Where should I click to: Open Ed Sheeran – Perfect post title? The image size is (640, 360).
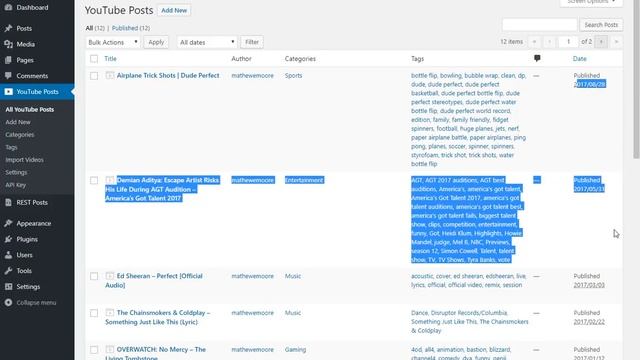click(x=154, y=280)
